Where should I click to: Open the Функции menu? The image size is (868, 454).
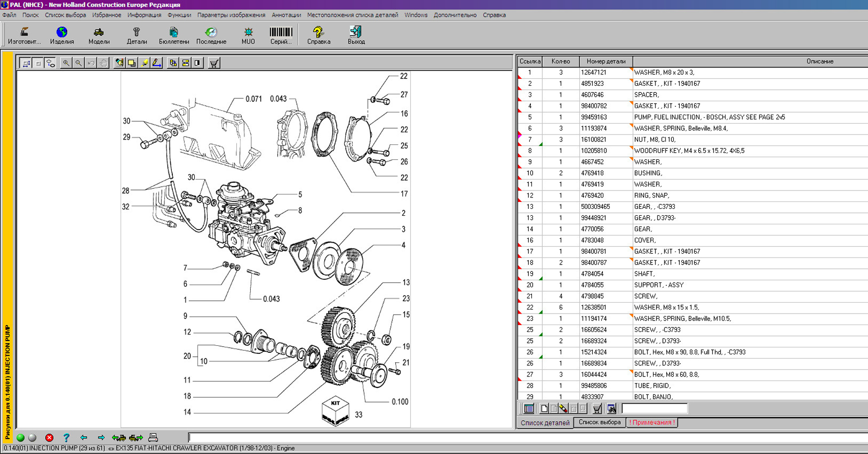click(179, 15)
